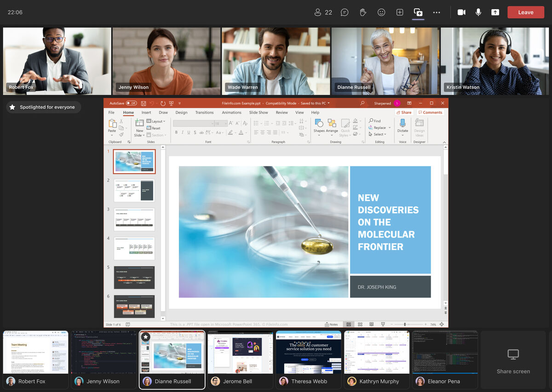The height and width of the screenshot is (392, 552).
Task: Switch to Reading view in status bar
Action: tap(371, 324)
